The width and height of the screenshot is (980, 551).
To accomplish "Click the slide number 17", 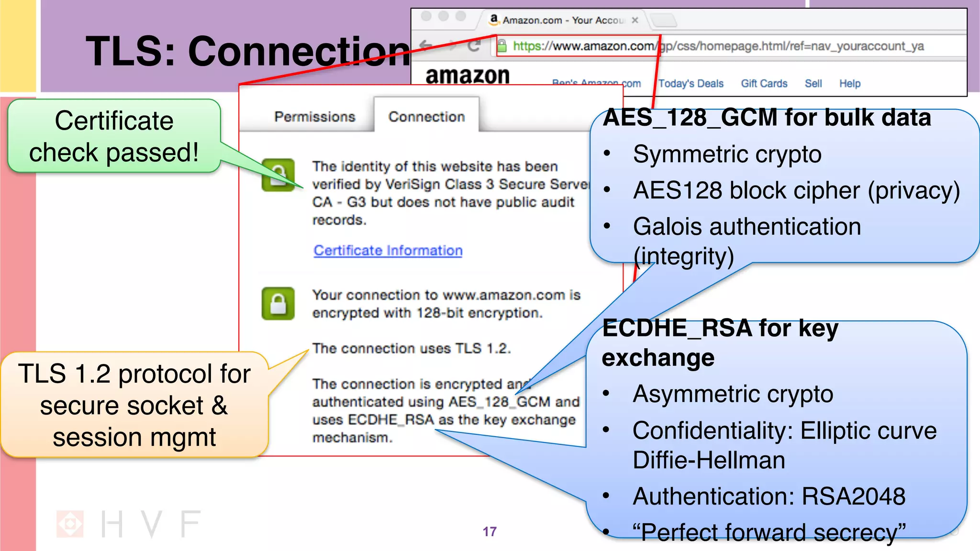I will 490,531.
